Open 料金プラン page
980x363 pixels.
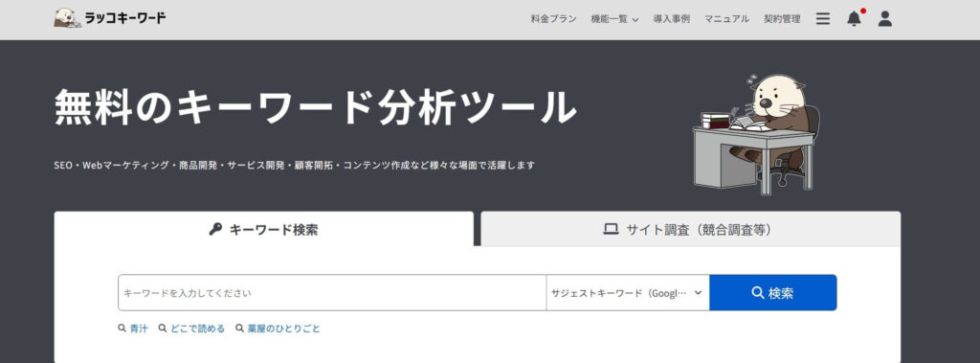554,19
